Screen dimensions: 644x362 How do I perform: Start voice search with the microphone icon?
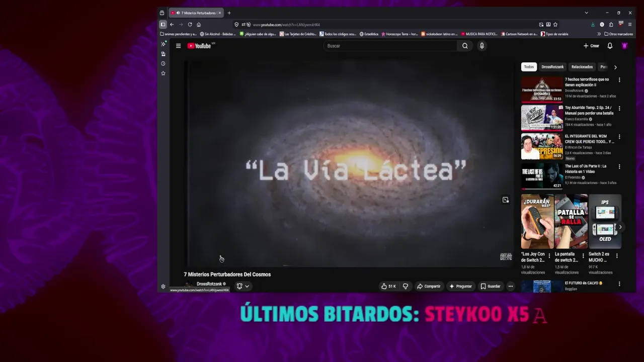481,46
